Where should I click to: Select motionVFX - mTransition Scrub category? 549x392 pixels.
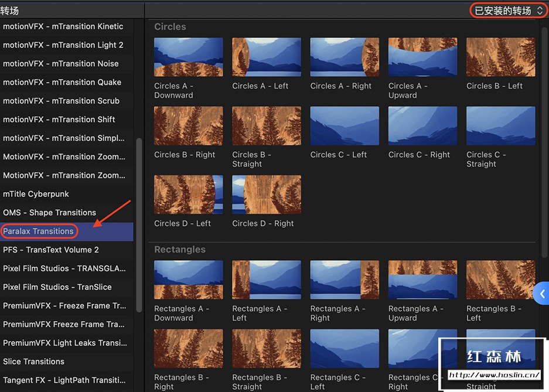click(67, 101)
